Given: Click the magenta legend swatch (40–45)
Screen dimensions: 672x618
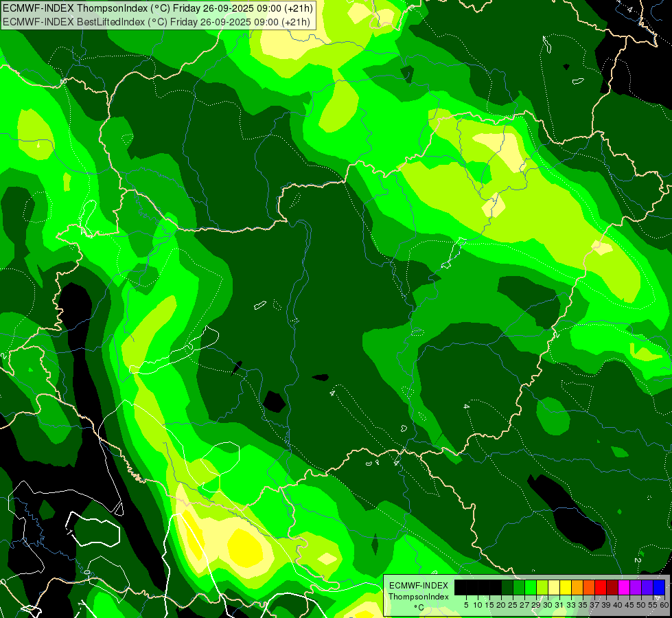Looking at the screenshot, I should tap(624, 587).
